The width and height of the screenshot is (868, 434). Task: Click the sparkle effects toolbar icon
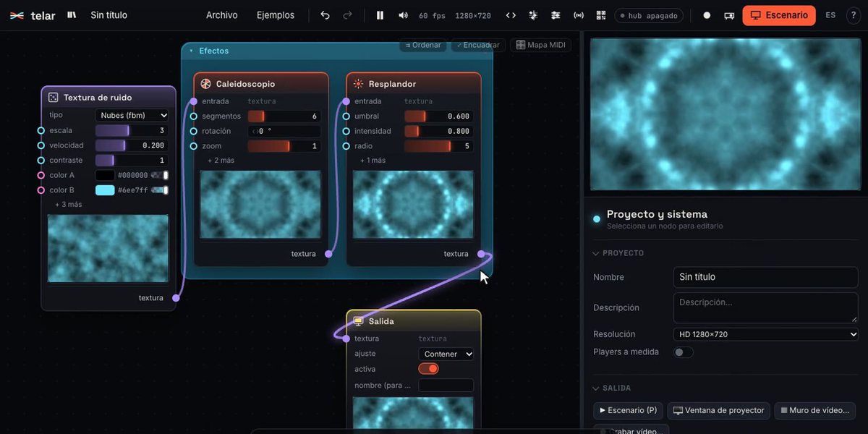point(533,15)
